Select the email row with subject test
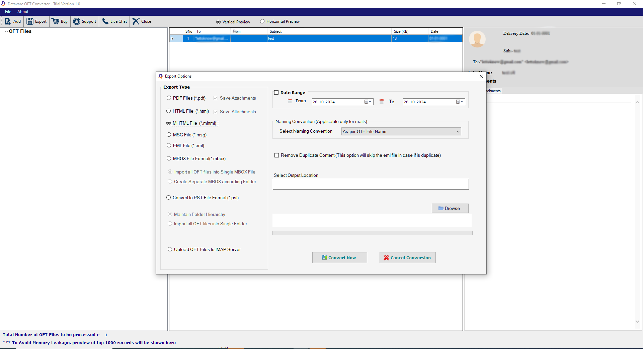644x349 pixels. click(x=316, y=38)
